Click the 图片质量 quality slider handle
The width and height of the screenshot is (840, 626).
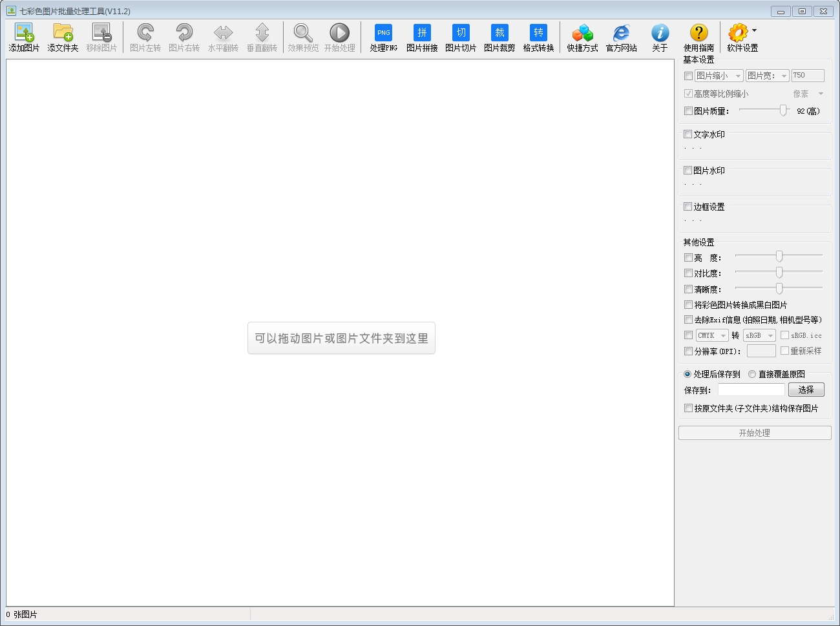pos(783,110)
